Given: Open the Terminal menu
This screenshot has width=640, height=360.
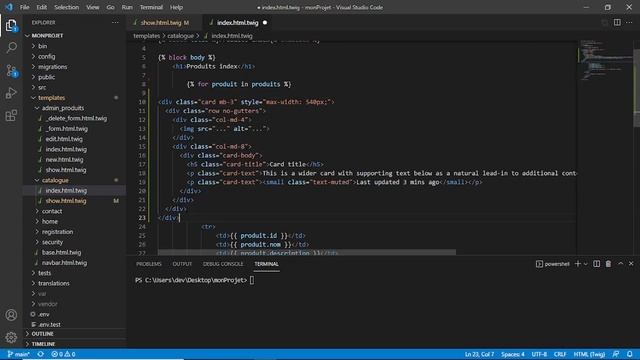Looking at the screenshot, I should (151, 7).
